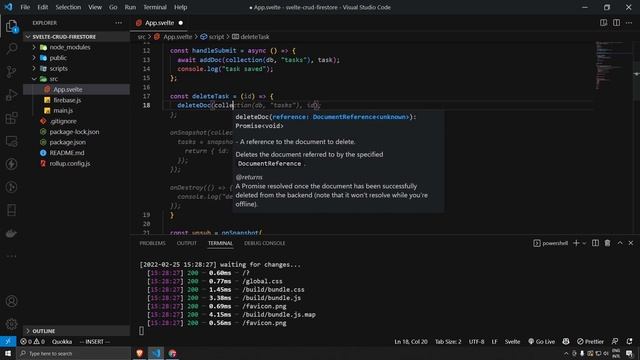Screen dimensions: 640x360
Task: Open editor more actions ellipsis
Action: [629, 23]
